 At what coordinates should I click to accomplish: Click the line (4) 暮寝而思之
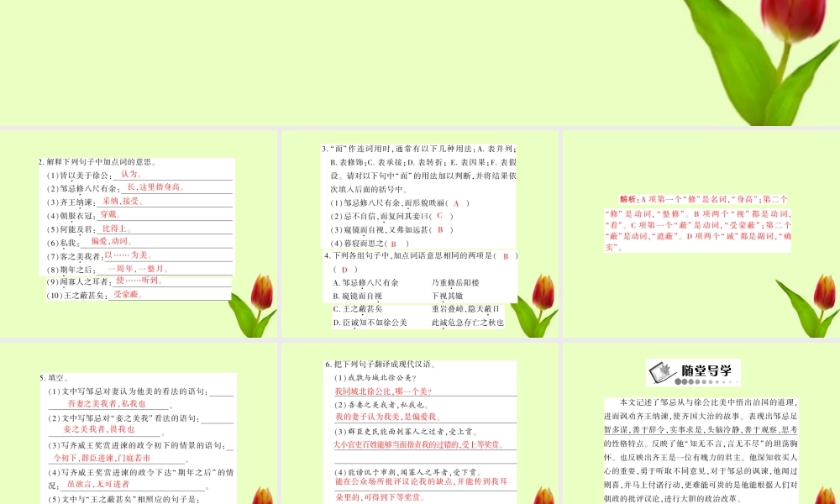[370, 243]
